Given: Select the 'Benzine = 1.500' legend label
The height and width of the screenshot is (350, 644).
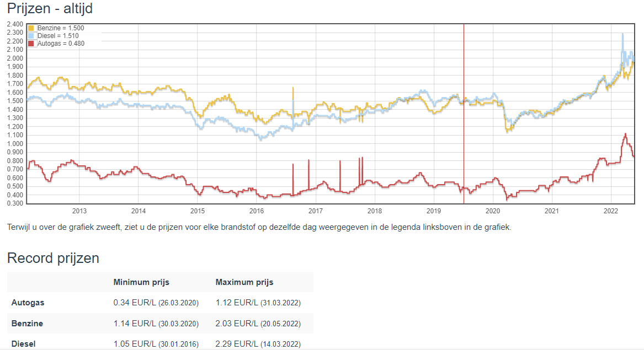Looking at the screenshot, I should click(61, 28).
